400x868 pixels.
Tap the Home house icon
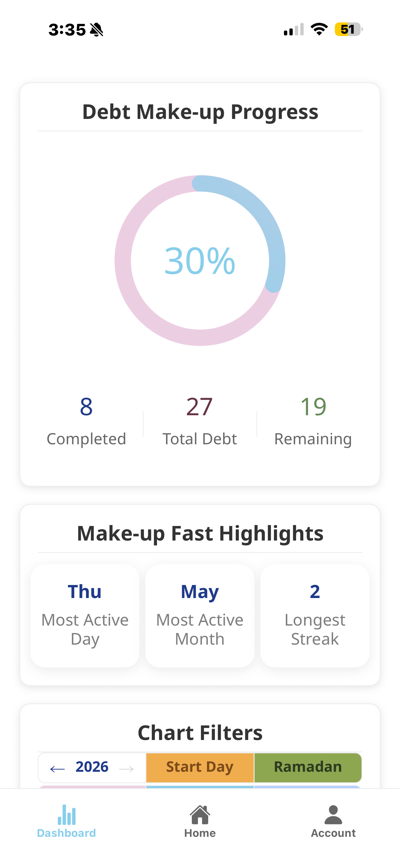click(200, 815)
